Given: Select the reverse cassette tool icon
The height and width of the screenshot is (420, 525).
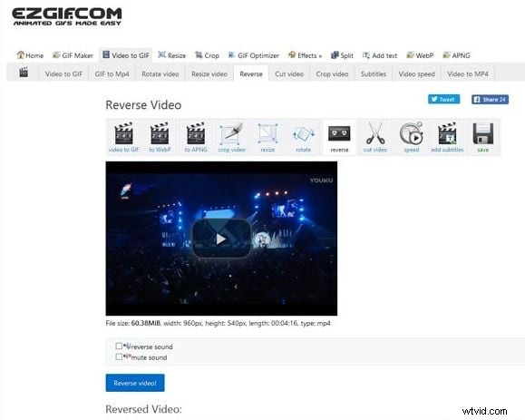Looking at the screenshot, I should tap(339, 137).
